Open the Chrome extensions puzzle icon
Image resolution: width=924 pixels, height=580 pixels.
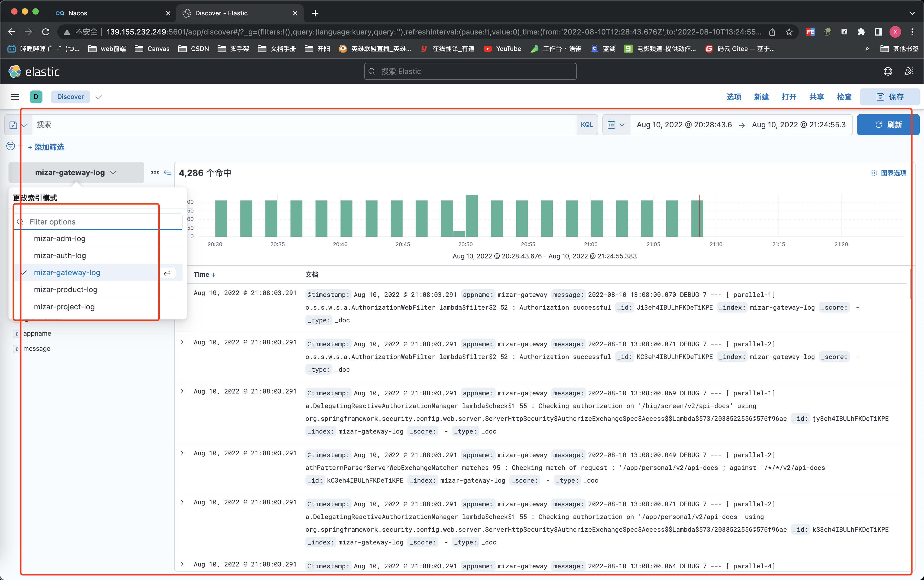(x=861, y=32)
